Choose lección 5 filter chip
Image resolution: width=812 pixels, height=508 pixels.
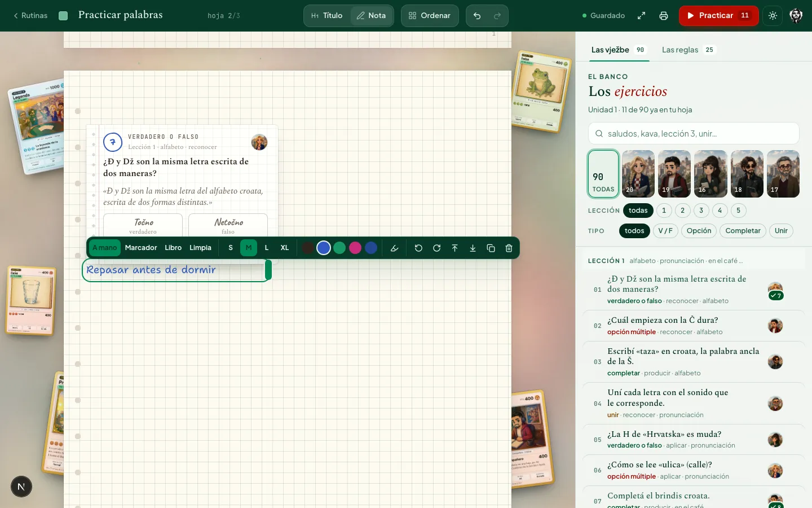coord(739,211)
